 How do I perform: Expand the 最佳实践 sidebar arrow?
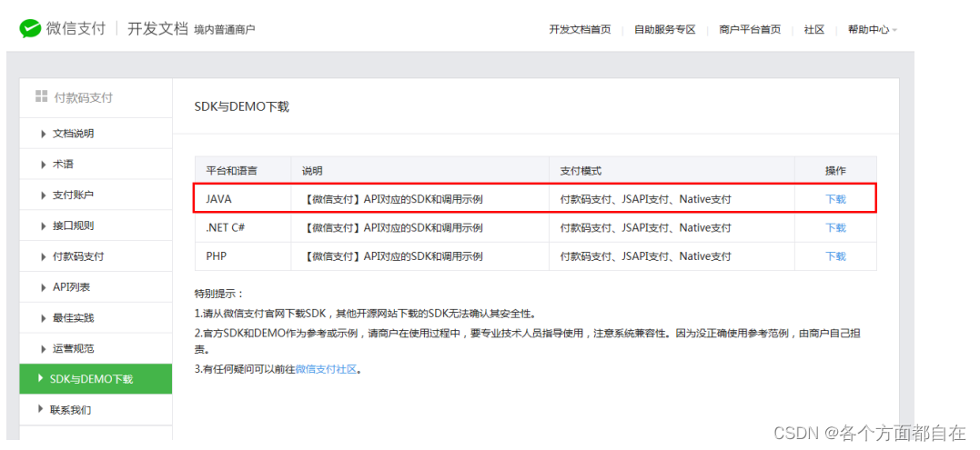(43, 317)
